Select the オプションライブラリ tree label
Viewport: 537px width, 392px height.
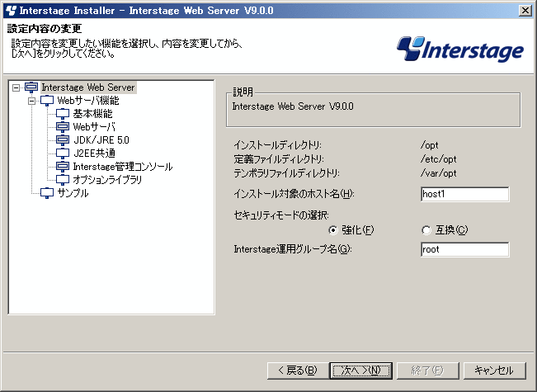pyautogui.click(x=107, y=180)
